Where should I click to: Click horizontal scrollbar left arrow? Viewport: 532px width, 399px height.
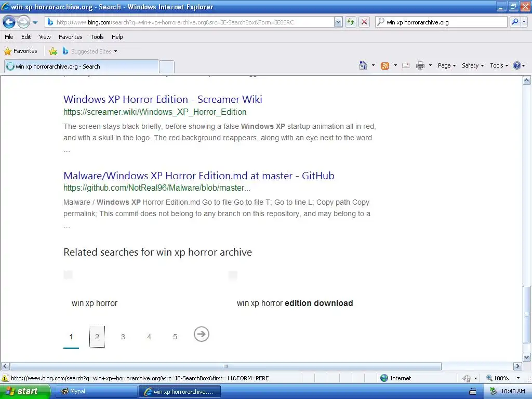pos(5,366)
